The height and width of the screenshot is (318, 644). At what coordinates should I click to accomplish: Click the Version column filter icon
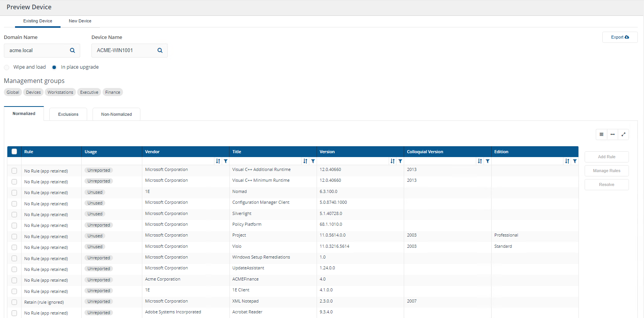coord(400,161)
